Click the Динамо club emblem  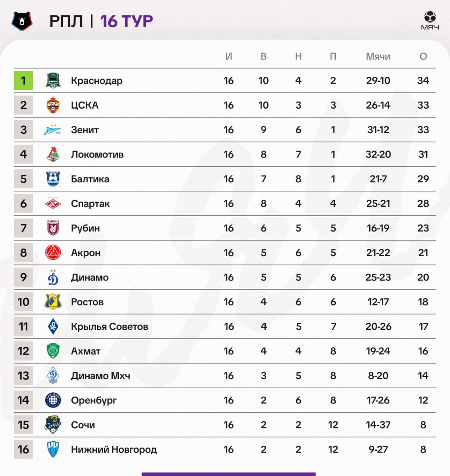53,277
